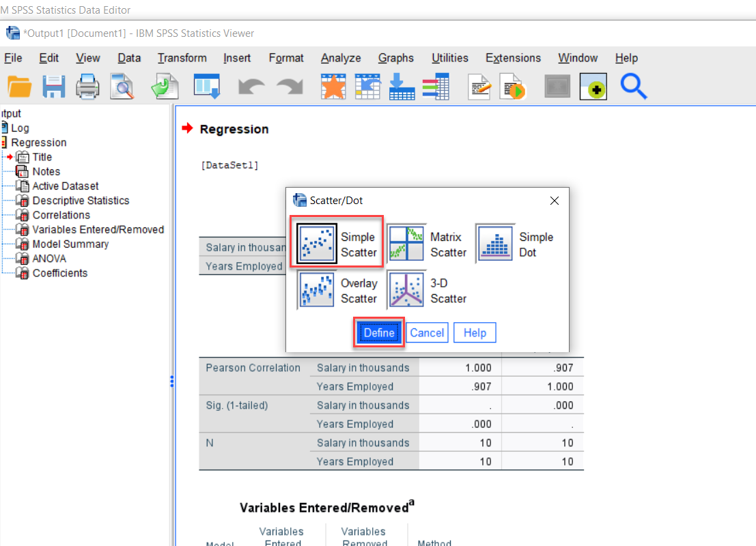
Task: Open file with the folder toolbar icon
Action: [x=19, y=87]
